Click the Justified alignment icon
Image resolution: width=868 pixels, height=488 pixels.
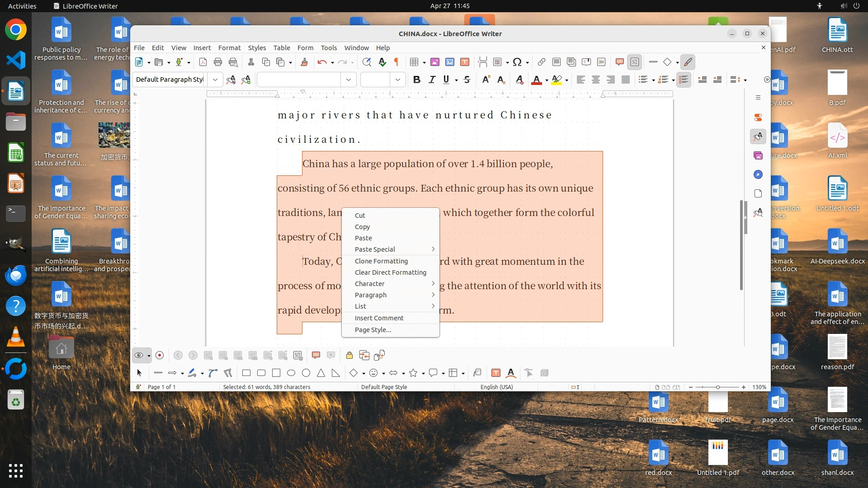626,80
